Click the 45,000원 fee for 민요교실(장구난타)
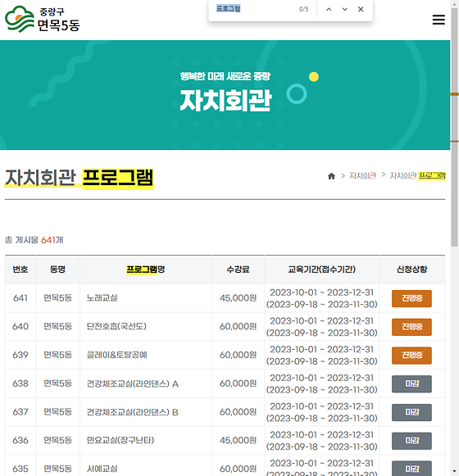This screenshot has height=476, width=459. [239, 441]
